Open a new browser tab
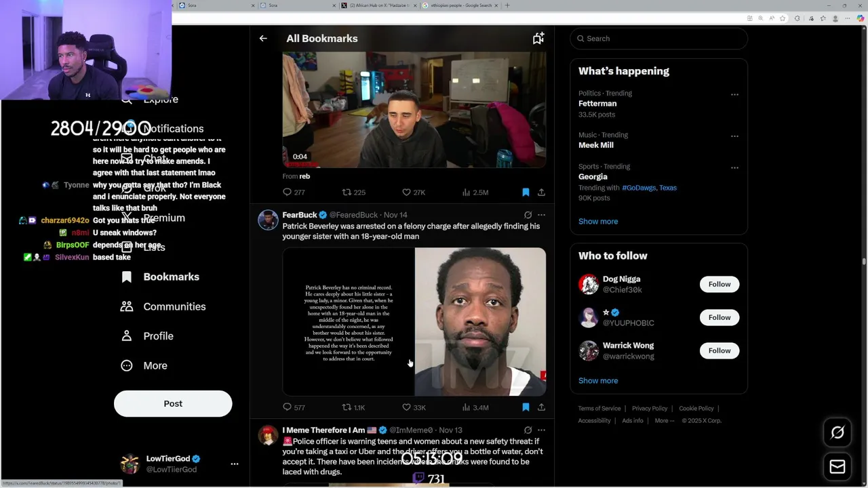This screenshot has width=868, height=488. point(507,5)
